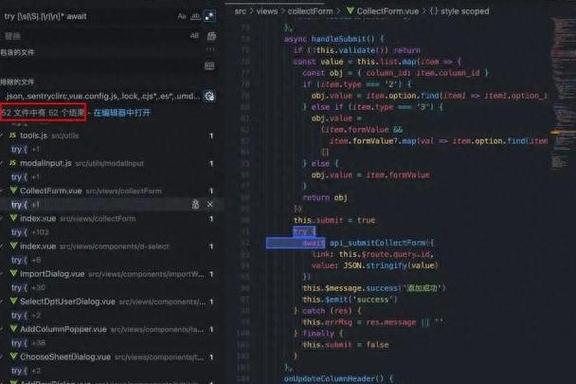This screenshot has width=576, height=384.
Task: Click the Vue icon in the breadcrumb
Action: (x=350, y=11)
